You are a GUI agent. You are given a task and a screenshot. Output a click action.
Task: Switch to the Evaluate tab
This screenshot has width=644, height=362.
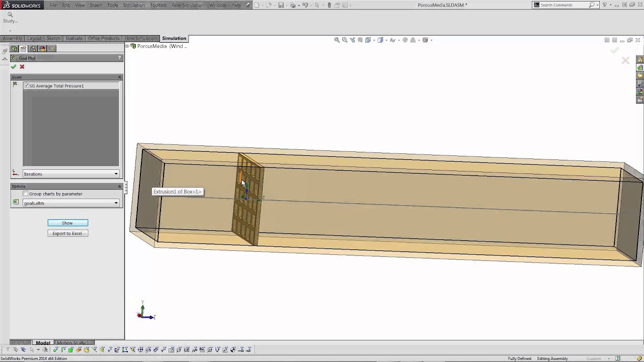74,38
